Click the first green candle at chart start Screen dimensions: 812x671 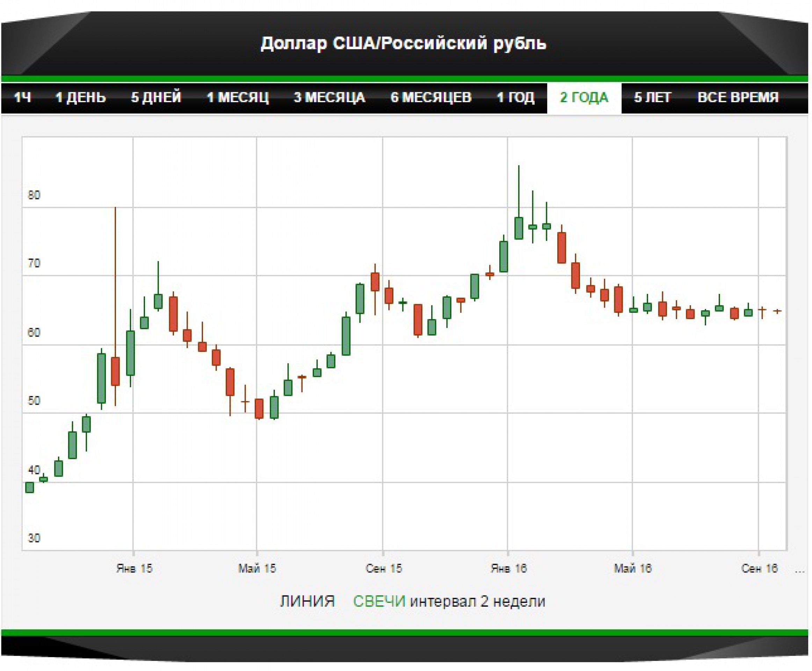tap(29, 488)
